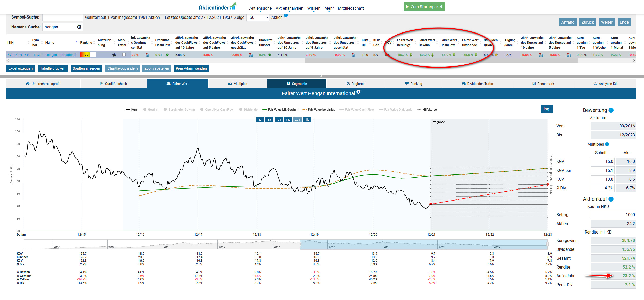Click dollar icon next to -54.0 % fair value

coord(454,55)
